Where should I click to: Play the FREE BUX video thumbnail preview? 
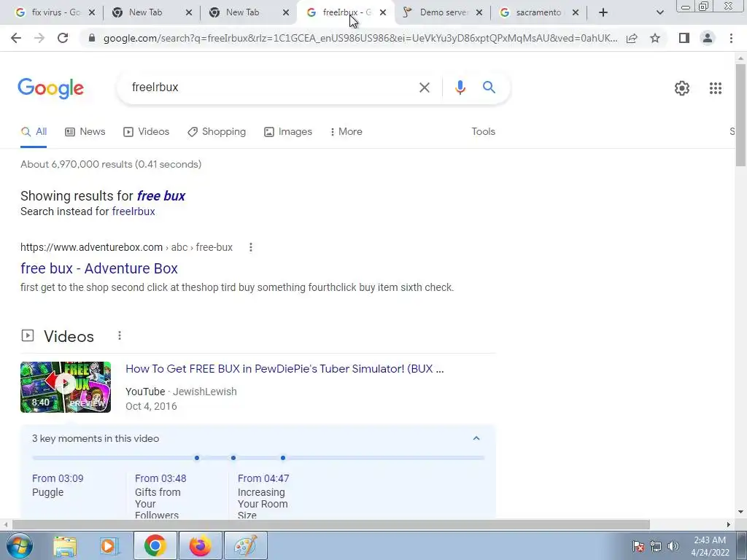(x=66, y=386)
